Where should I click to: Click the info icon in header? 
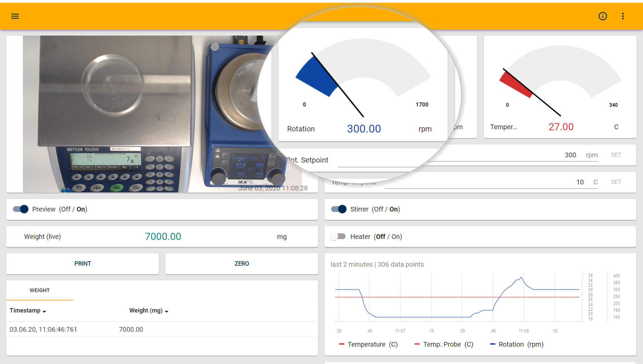pos(603,16)
